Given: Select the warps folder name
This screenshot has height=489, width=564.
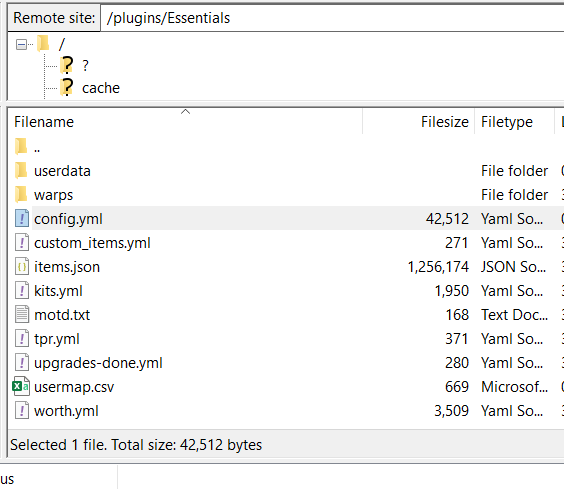Looking at the screenshot, I should pyautogui.click(x=54, y=195).
